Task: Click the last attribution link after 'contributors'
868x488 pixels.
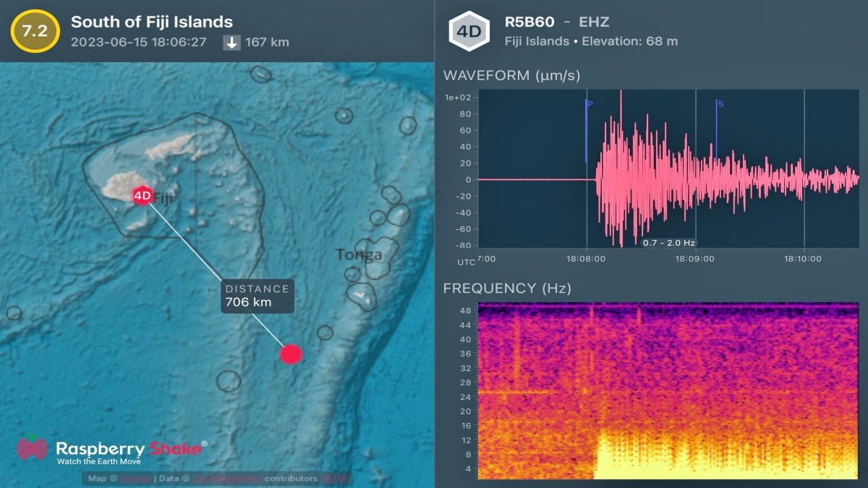Action: click(x=334, y=479)
